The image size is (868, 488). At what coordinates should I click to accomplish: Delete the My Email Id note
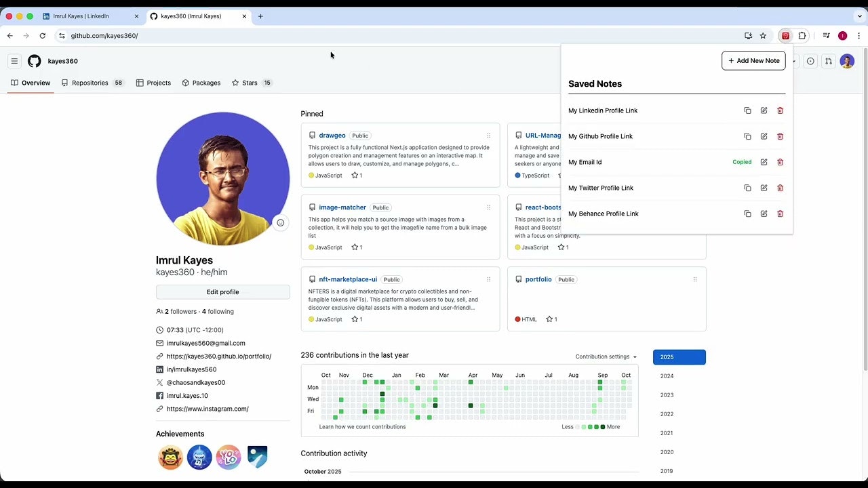point(780,162)
